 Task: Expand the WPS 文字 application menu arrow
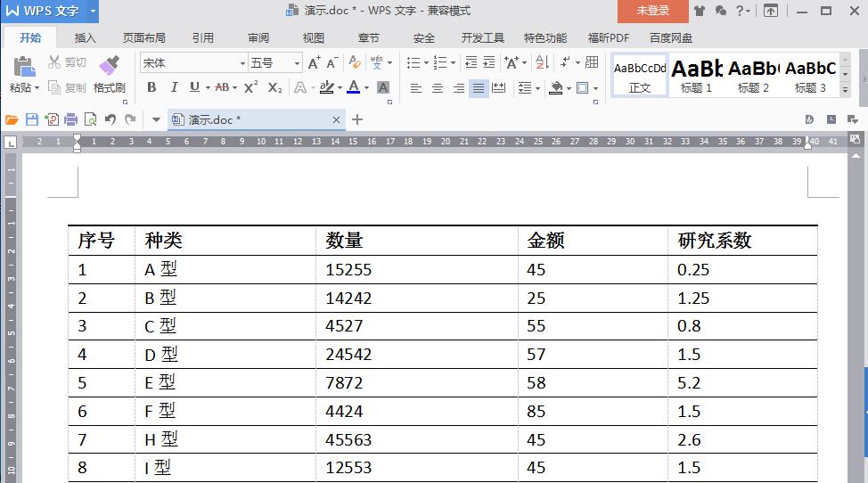click(x=93, y=11)
